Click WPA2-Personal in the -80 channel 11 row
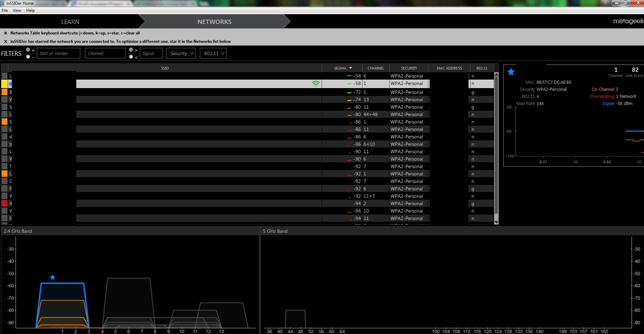The width and height of the screenshot is (644, 334). click(407, 107)
